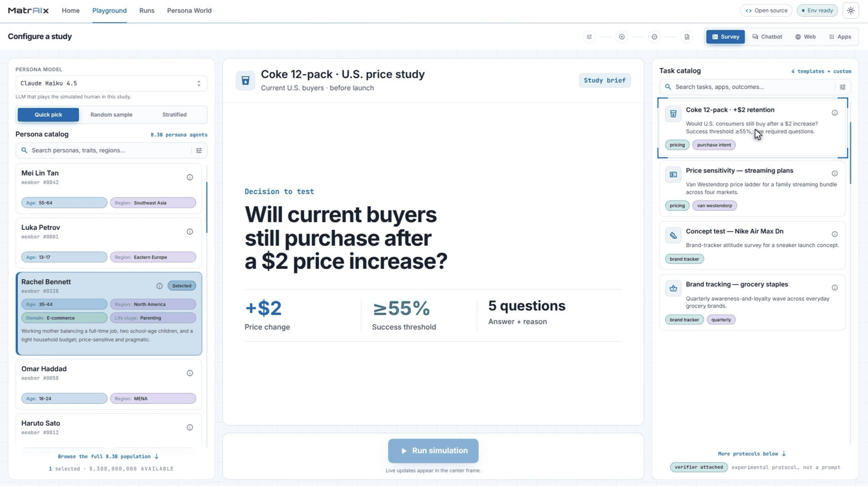Click the persona search magnifier icon
Image resolution: width=868 pixels, height=486 pixels.
click(24, 151)
